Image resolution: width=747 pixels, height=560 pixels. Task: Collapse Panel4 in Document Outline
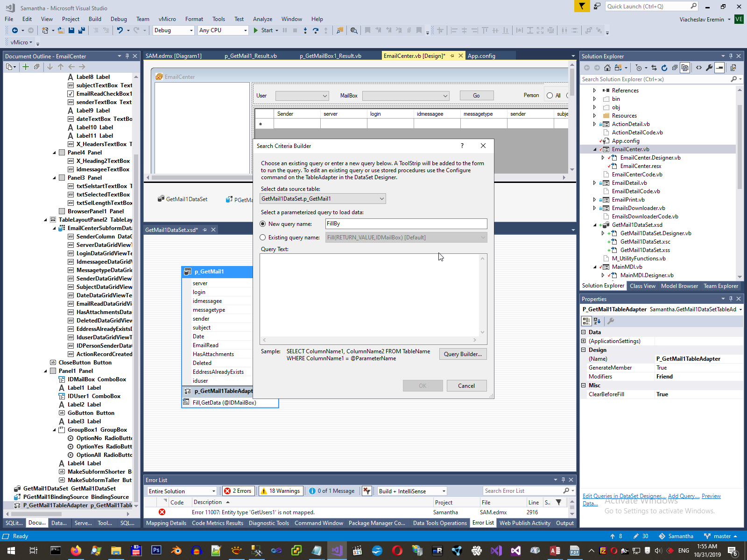(55, 153)
